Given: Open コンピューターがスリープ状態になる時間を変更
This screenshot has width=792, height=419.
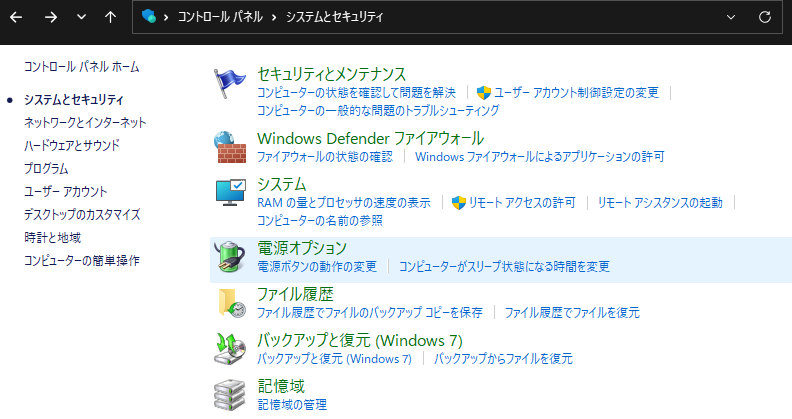Looking at the screenshot, I should pos(504,267).
